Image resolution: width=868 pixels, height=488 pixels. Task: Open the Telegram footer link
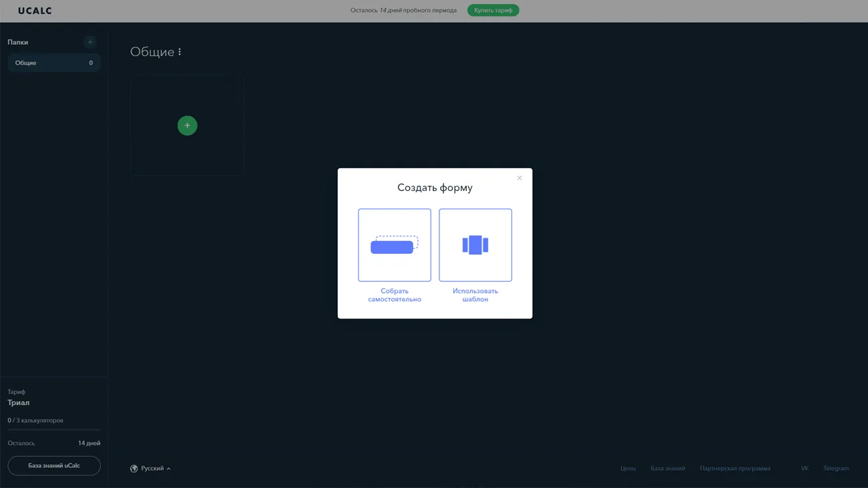point(835,469)
